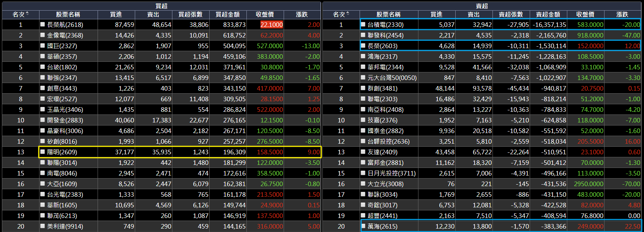Tick checkbox for 金像電(2368)
644x232 pixels.
click(x=43, y=35)
